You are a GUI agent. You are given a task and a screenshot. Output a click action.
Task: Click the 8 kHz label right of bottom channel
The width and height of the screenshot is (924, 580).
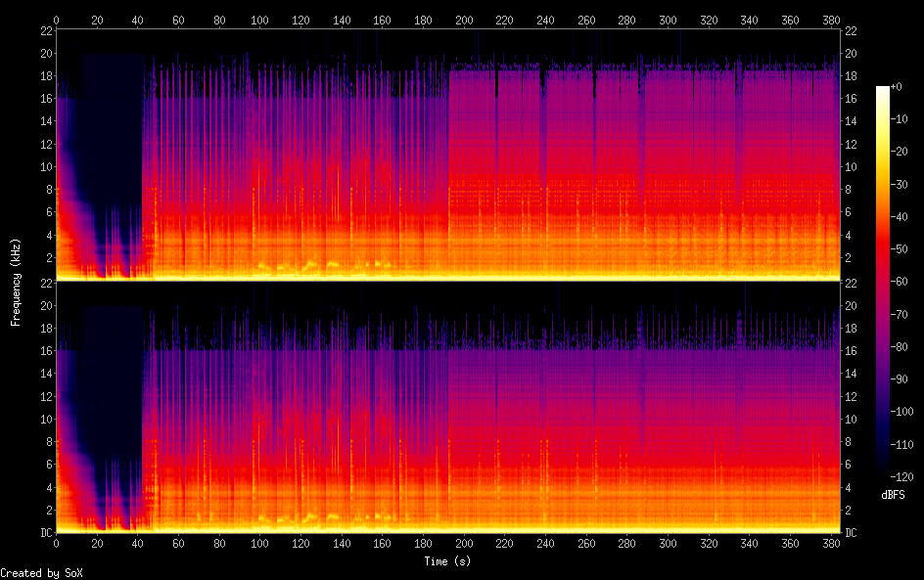(851, 441)
